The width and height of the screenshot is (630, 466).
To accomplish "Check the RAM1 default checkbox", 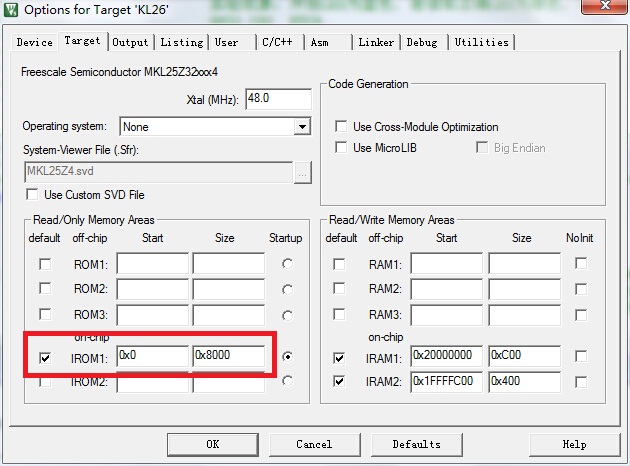I will click(x=339, y=264).
